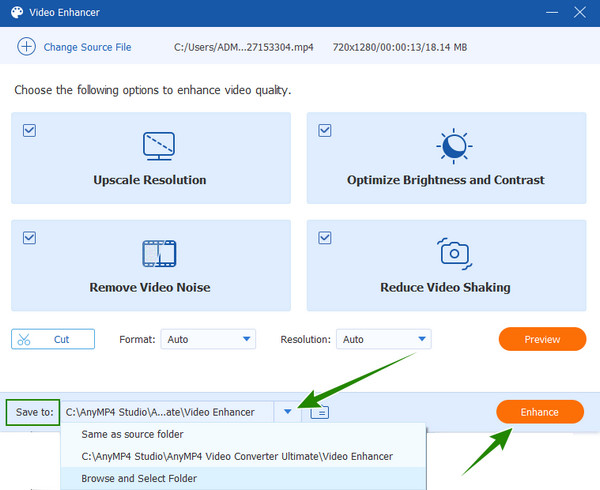This screenshot has width=600, height=490.
Task: Minimize the Video Enhancer window
Action: pyautogui.click(x=552, y=13)
